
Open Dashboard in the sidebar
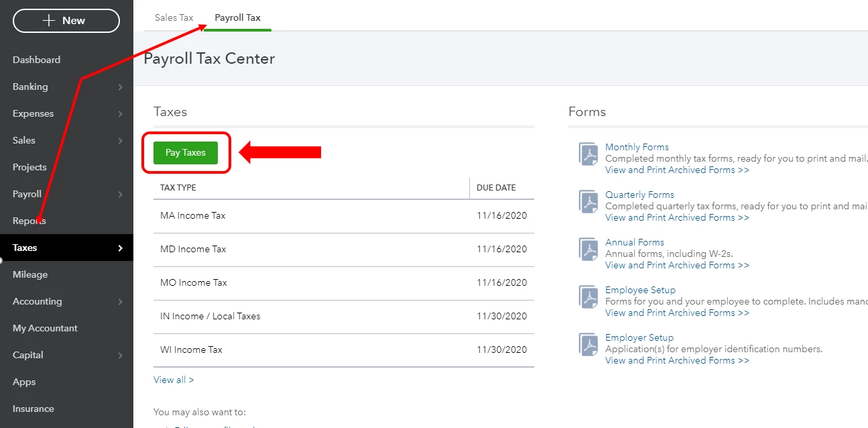[x=36, y=60]
